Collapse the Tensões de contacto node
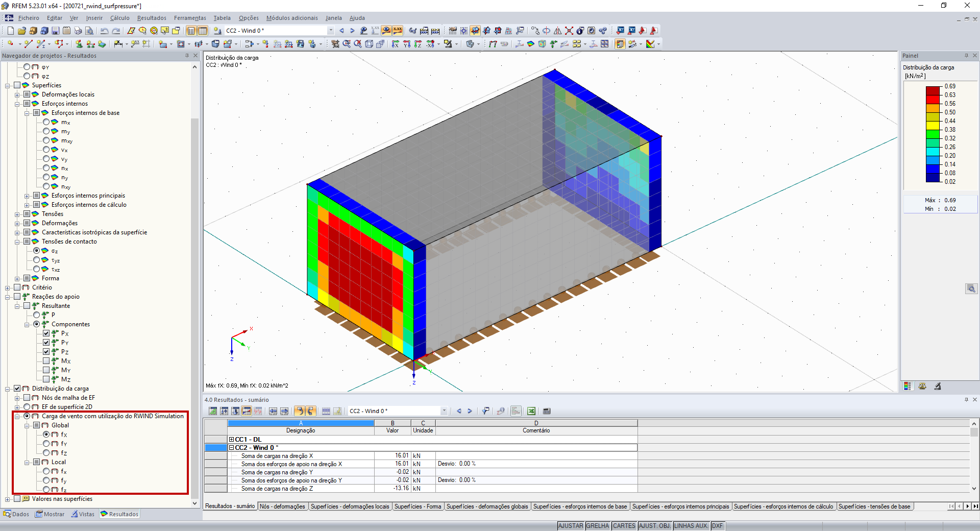The image size is (980, 531). pos(17,242)
